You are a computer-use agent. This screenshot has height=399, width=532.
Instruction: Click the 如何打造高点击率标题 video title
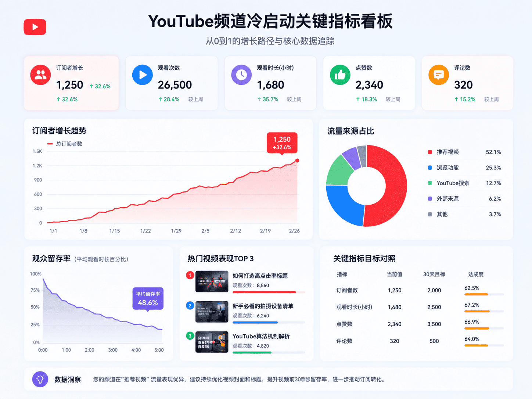pyautogui.click(x=260, y=276)
